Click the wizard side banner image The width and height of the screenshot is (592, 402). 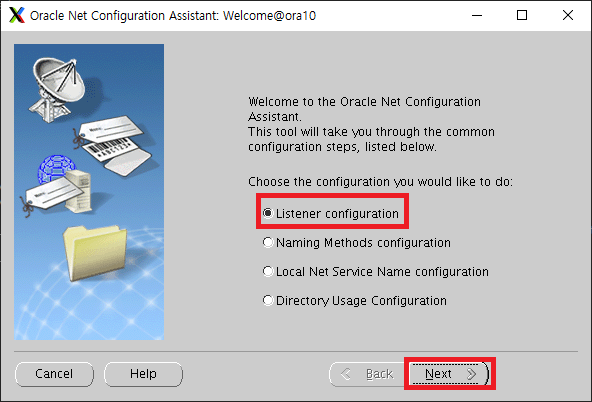click(x=89, y=192)
